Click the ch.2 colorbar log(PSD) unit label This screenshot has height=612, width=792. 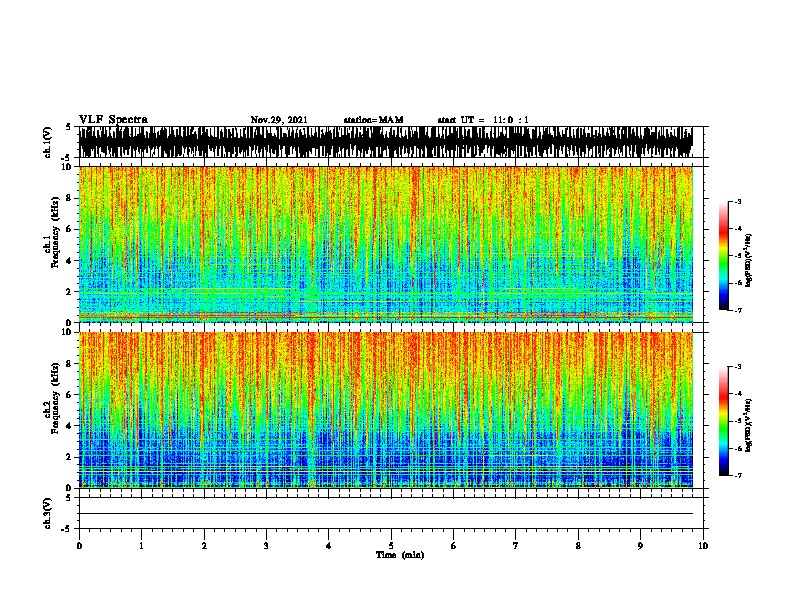(749, 425)
